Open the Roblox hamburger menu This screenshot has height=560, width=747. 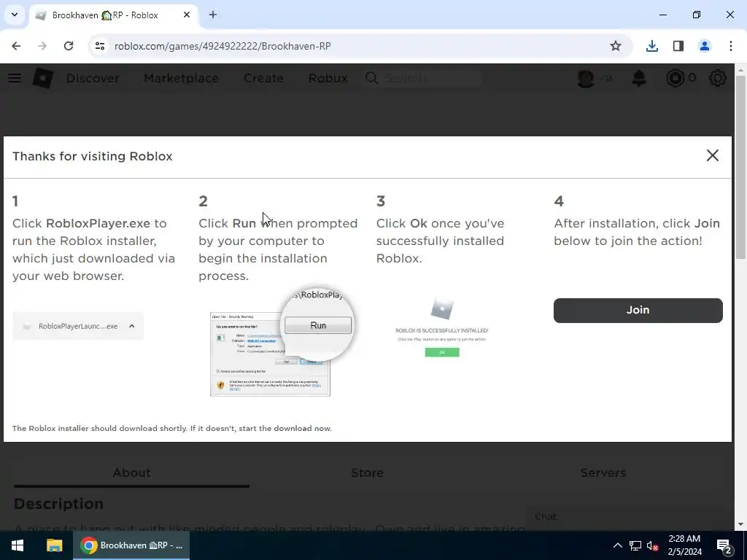point(15,78)
